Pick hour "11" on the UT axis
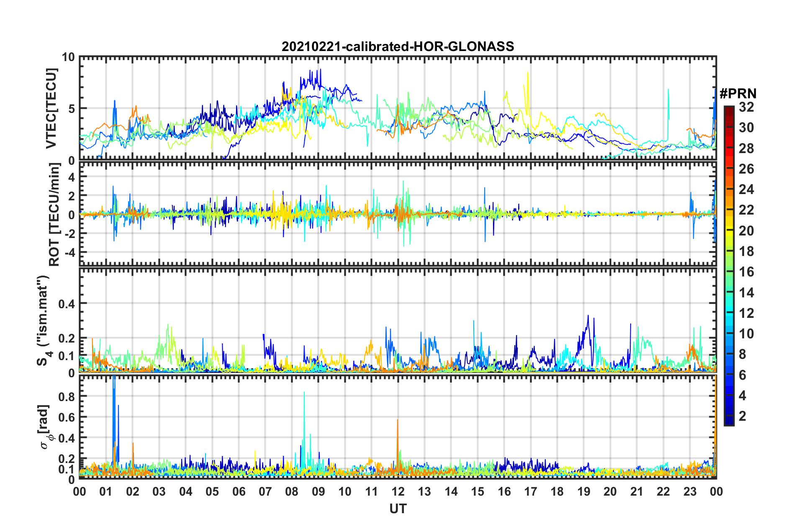 coord(372,491)
